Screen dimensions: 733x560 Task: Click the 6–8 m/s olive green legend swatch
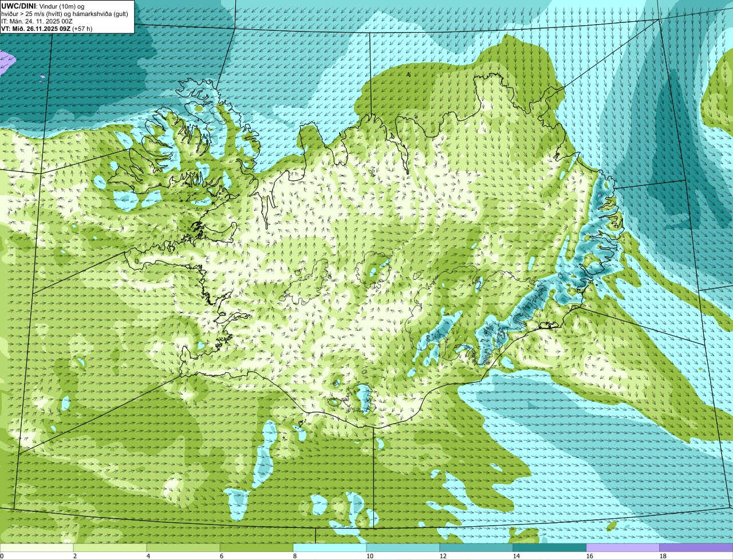tap(257, 547)
